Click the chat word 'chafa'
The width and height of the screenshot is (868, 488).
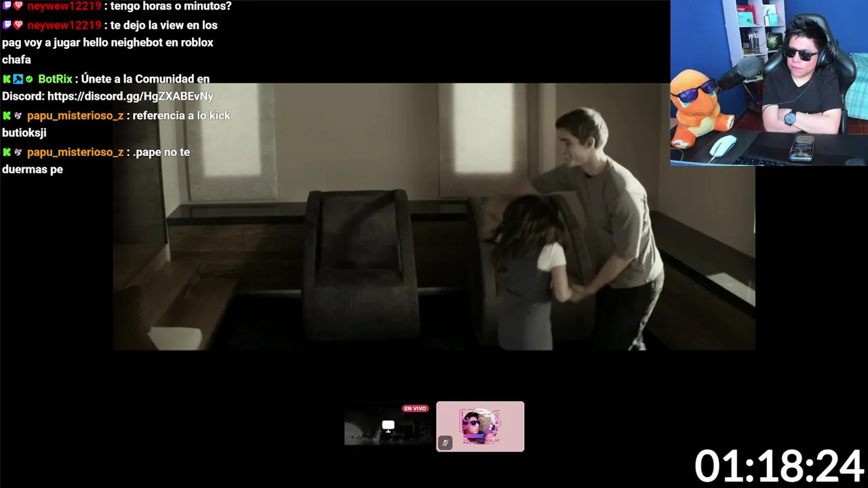click(16, 60)
